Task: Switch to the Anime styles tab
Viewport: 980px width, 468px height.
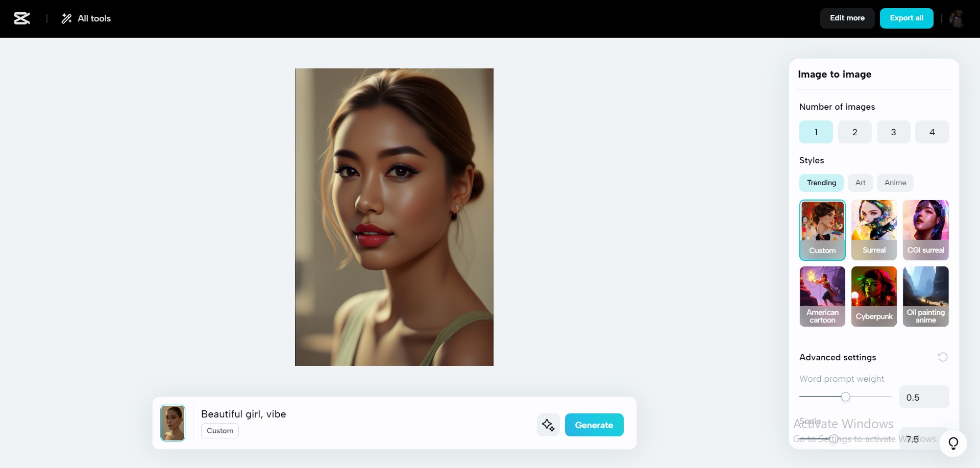Action: click(x=895, y=183)
